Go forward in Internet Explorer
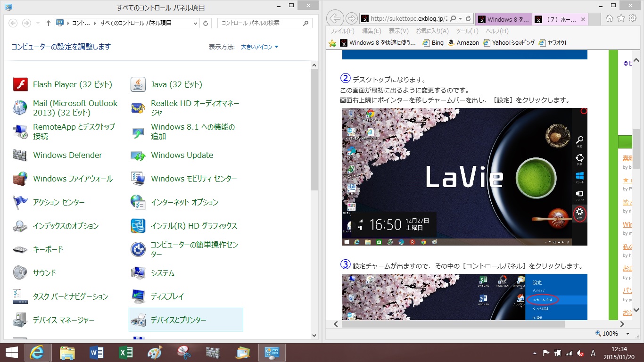The width and height of the screenshot is (644, 362). pyautogui.click(x=351, y=18)
